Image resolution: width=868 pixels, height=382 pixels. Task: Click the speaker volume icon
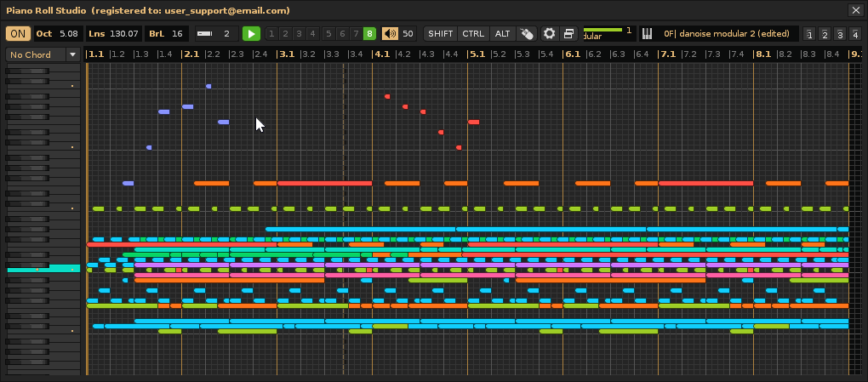click(390, 34)
